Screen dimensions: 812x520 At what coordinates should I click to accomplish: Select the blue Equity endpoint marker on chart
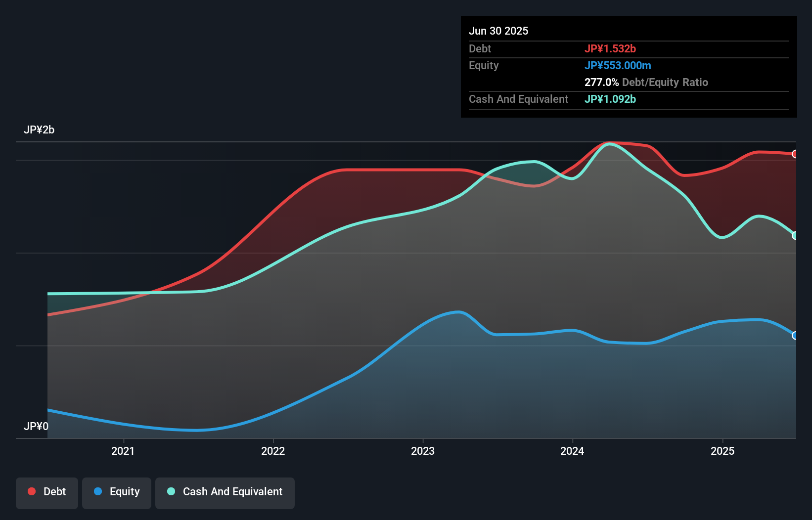click(x=795, y=336)
